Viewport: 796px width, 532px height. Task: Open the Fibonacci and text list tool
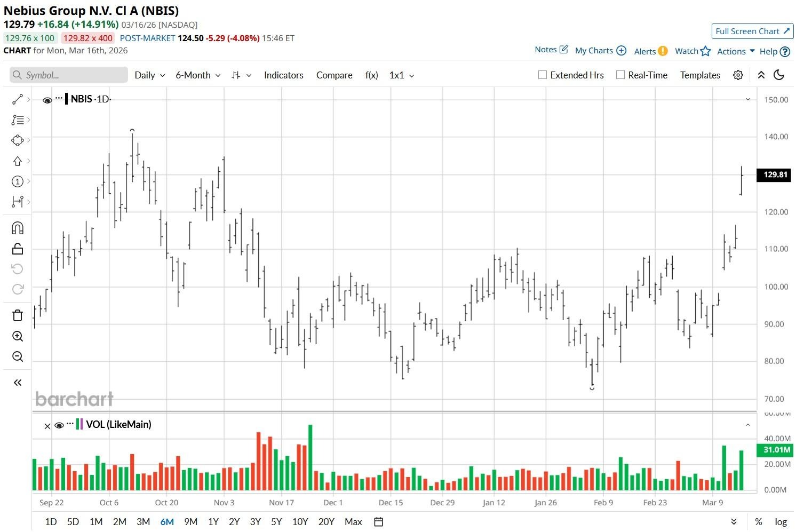coord(17,120)
